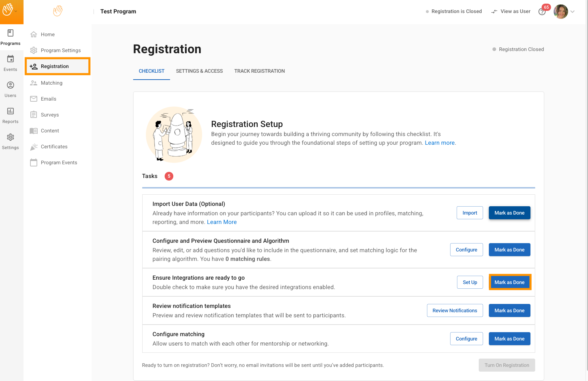Expand the user profile dropdown arrow
The image size is (588, 381).
572,12
